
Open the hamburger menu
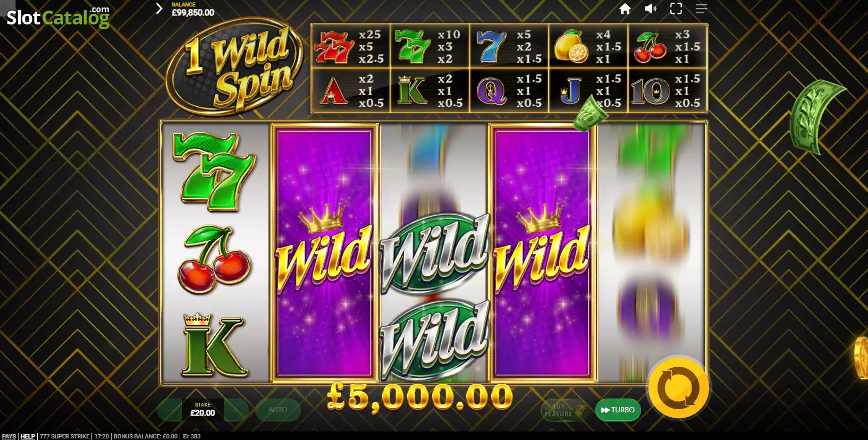[702, 9]
